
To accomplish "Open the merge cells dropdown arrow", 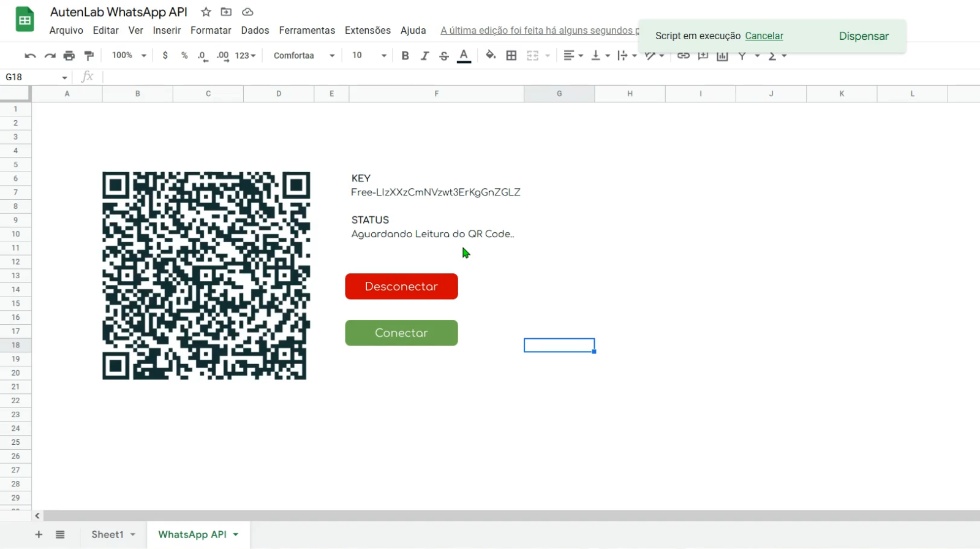I will point(548,56).
